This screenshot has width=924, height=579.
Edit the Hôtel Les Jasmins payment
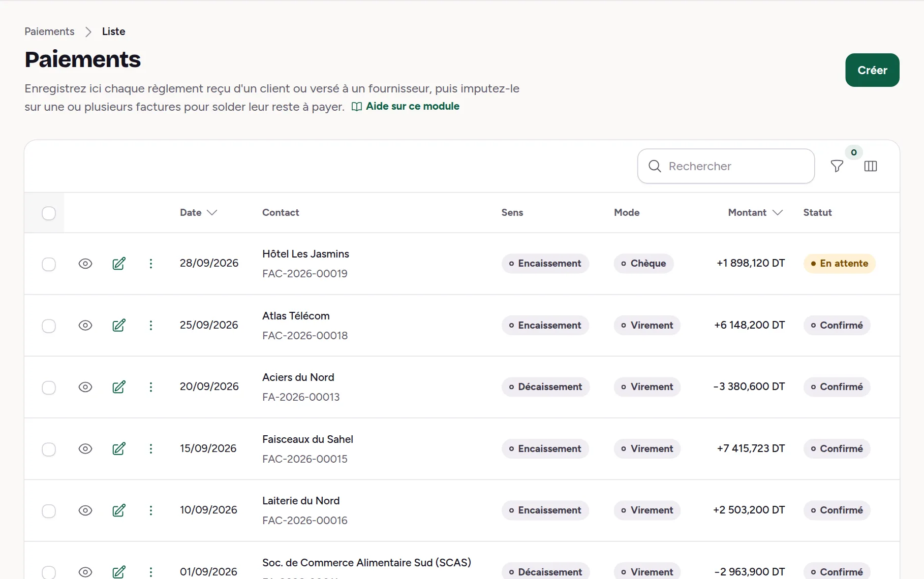click(119, 264)
